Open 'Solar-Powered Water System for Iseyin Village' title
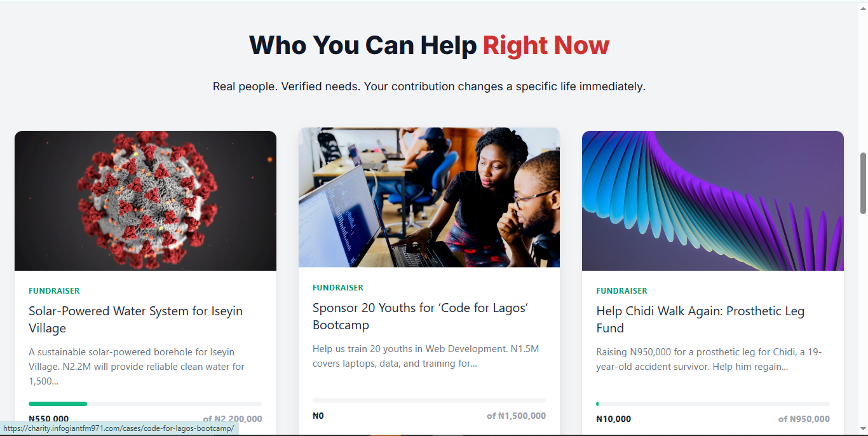868x436 pixels. (x=135, y=319)
